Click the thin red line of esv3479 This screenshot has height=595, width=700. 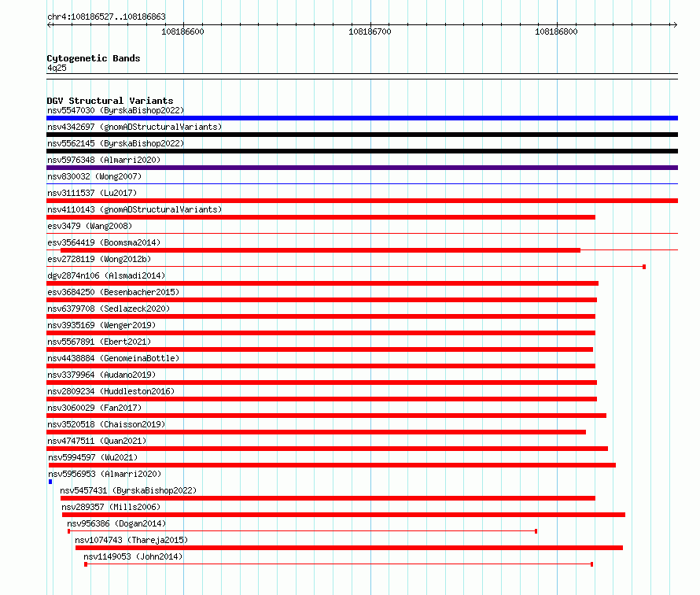(362, 233)
